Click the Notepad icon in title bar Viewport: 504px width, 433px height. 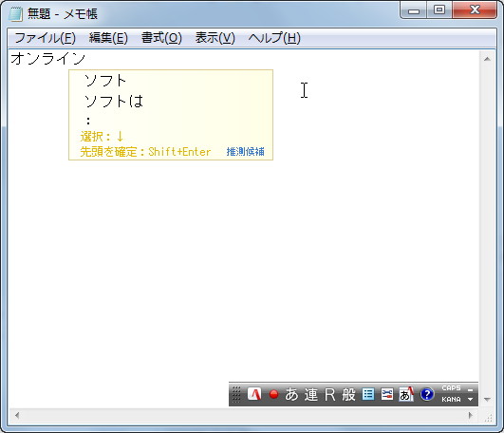(x=15, y=14)
